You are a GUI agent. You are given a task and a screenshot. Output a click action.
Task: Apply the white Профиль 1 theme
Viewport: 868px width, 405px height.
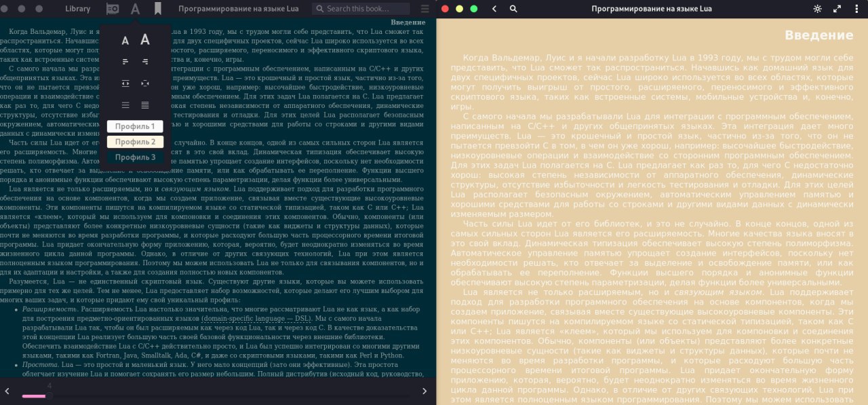click(x=135, y=126)
